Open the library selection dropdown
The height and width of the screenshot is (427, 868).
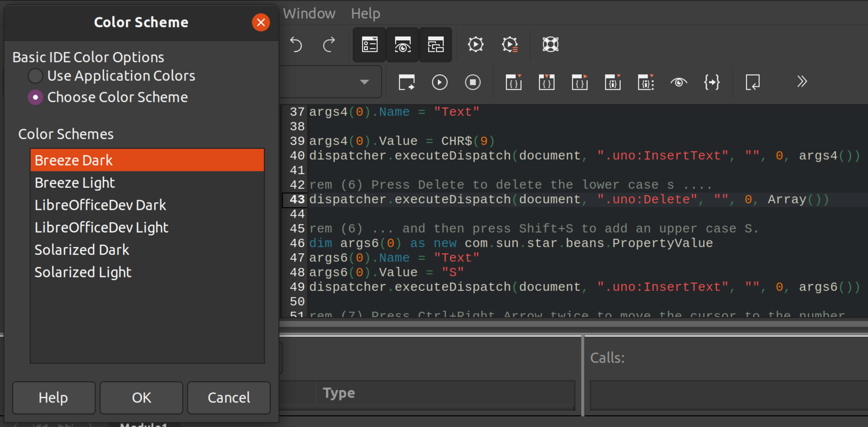pos(365,82)
